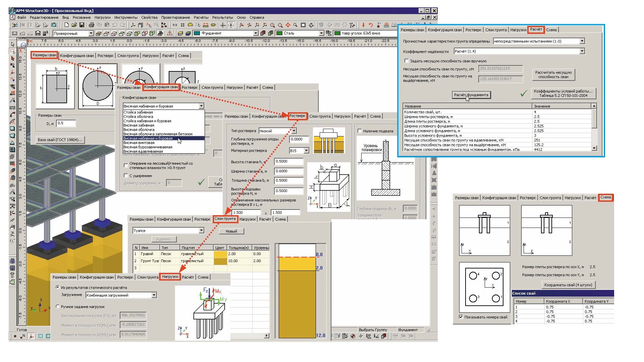Viewport: 644px width, 362px height.
Task: Switch to the highlighted 'Схема' tab
Action: coord(605,197)
